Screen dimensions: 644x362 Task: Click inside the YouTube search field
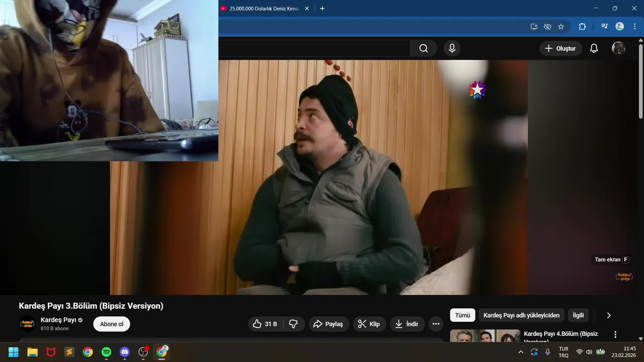314,48
